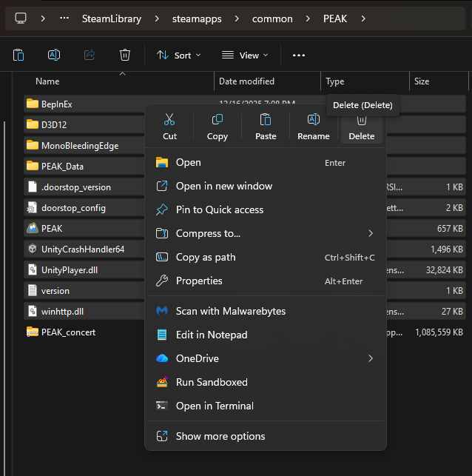472x476 pixels.
Task: Click the toolbar rename icon
Action: click(x=54, y=55)
